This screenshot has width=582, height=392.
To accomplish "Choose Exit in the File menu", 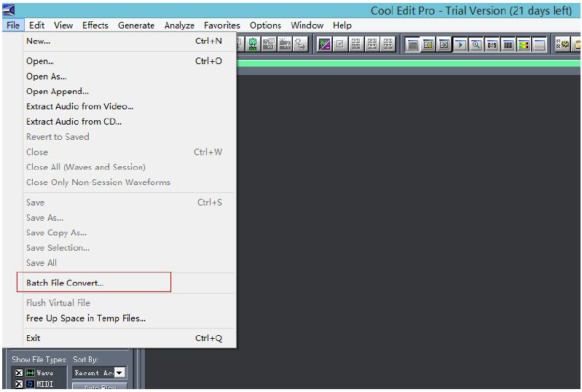I will click(x=34, y=338).
